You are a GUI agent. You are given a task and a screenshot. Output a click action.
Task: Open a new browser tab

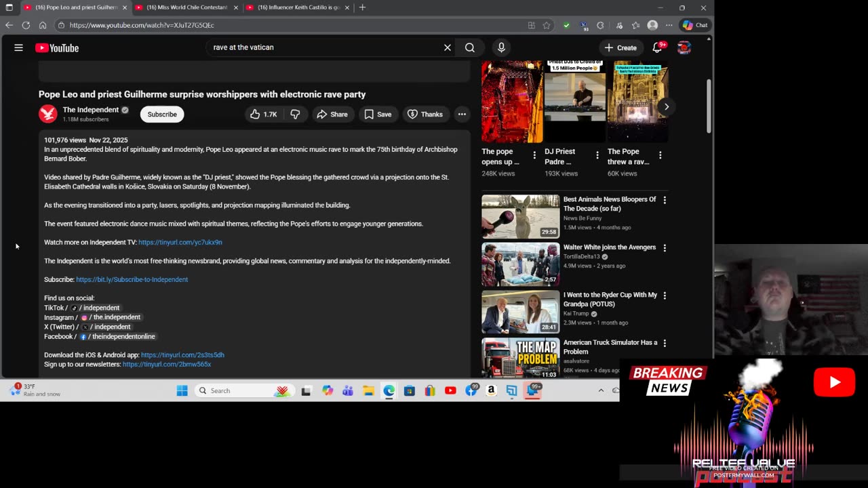363,7
